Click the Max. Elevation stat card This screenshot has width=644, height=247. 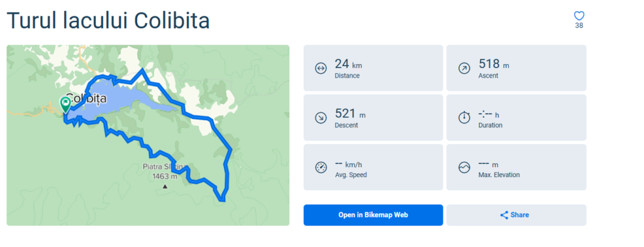click(516, 167)
